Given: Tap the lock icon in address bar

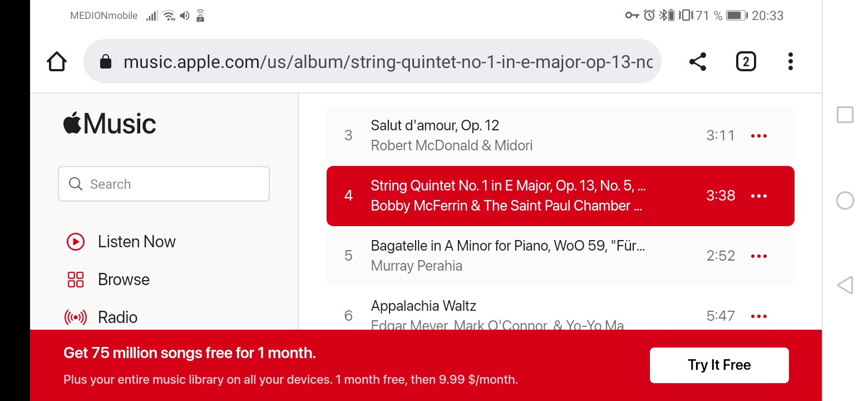Looking at the screenshot, I should tap(106, 61).
